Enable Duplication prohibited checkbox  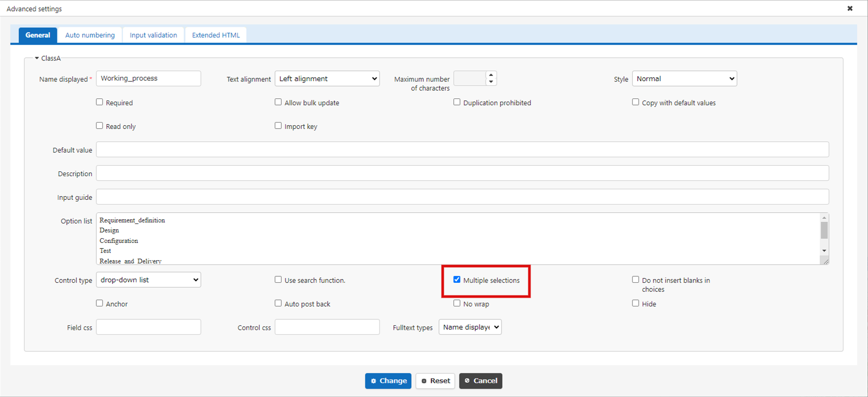457,102
